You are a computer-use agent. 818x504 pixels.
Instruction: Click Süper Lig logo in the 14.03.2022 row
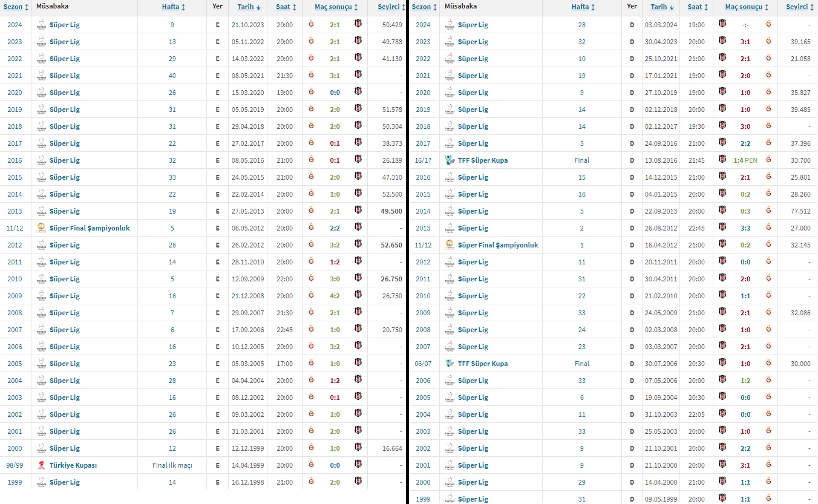point(41,58)
